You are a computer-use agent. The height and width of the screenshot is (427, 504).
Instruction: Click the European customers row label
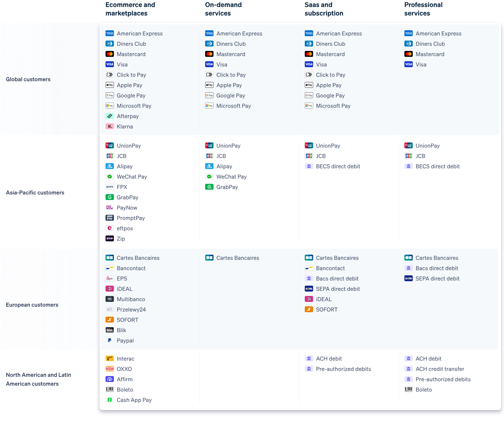32,305
